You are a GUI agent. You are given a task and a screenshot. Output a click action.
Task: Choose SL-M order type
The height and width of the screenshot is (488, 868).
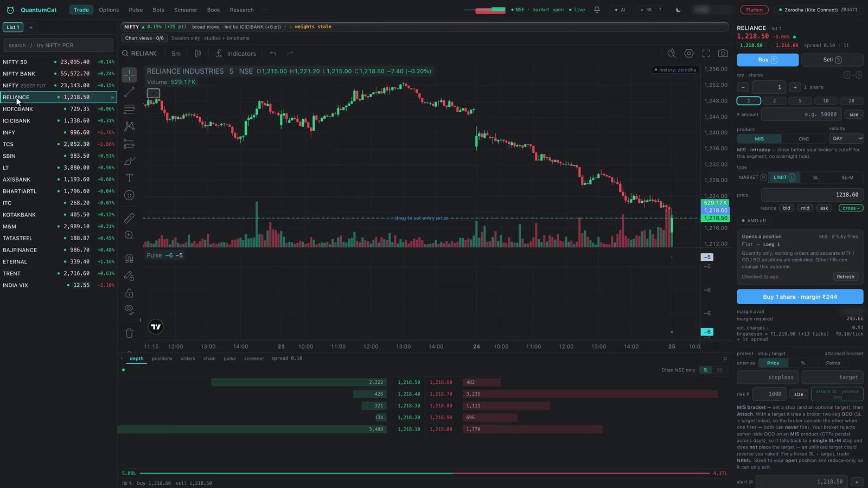pyautogui.click(x=847, y=177)
